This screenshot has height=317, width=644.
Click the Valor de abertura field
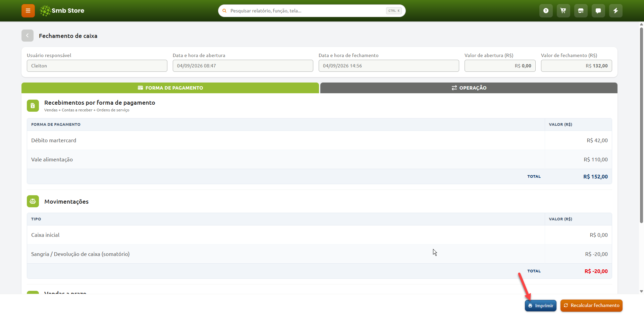point(500,66)
